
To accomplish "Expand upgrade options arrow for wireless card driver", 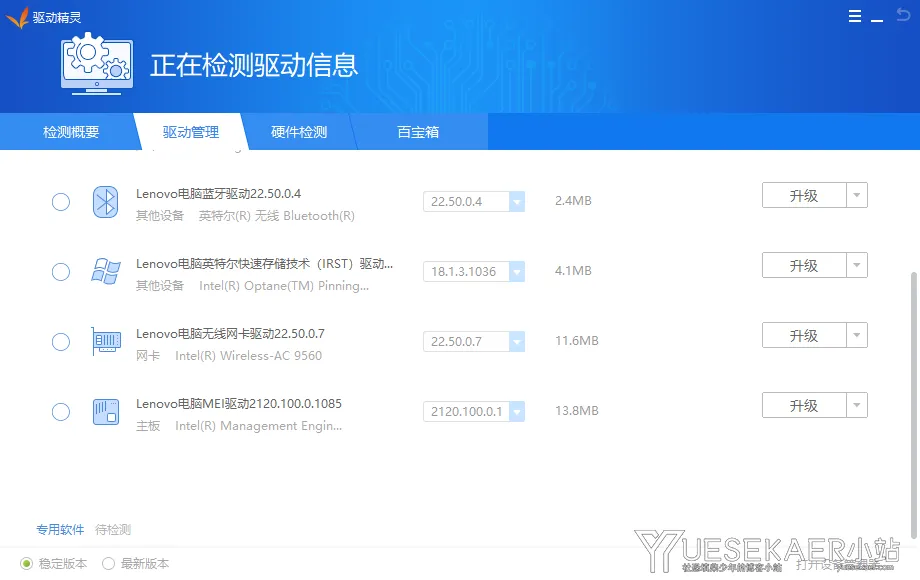I will tap(857, 335).
